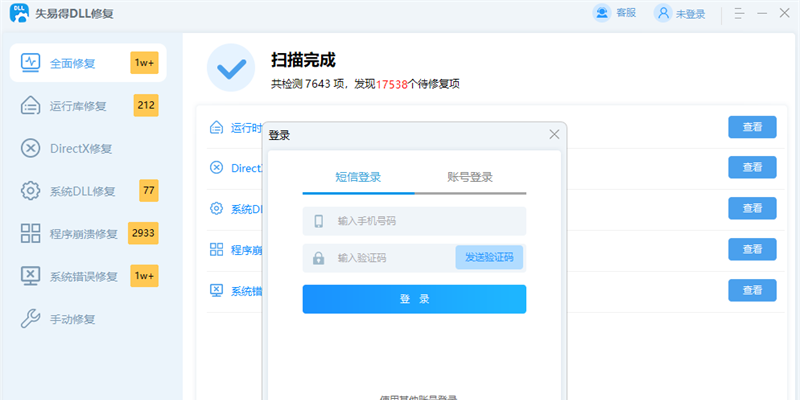
Task: Click the 系统错误修复 monitor-X sidebar icon
Action: tap(31, 276)
